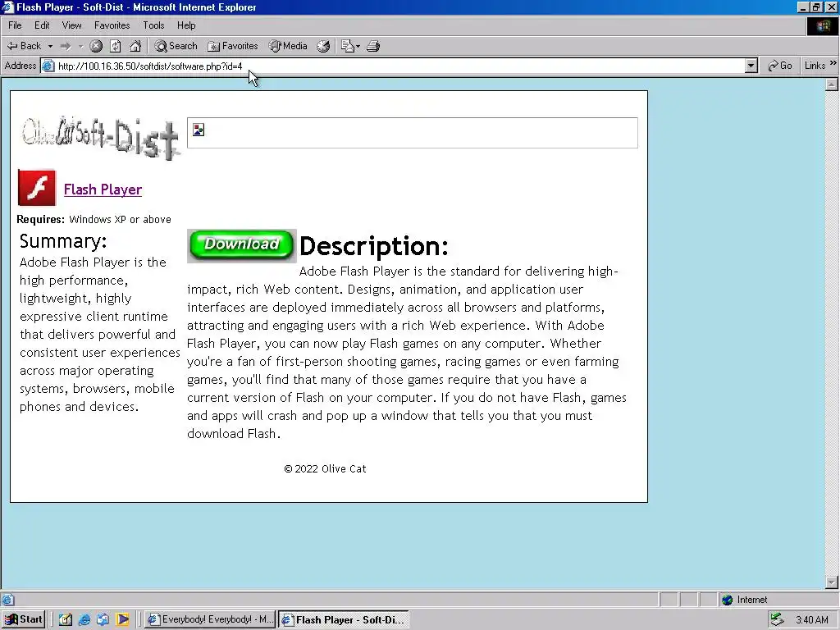
Task: Click the page icon in Address bar
Action: (48, 66)
